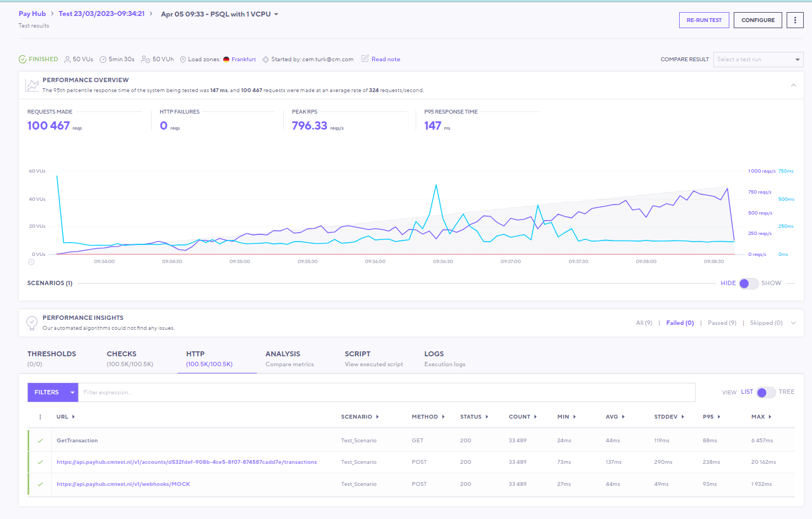
Task: Open the Test 23/03/2023 breadcrumb link
Action: click(102, 14)
